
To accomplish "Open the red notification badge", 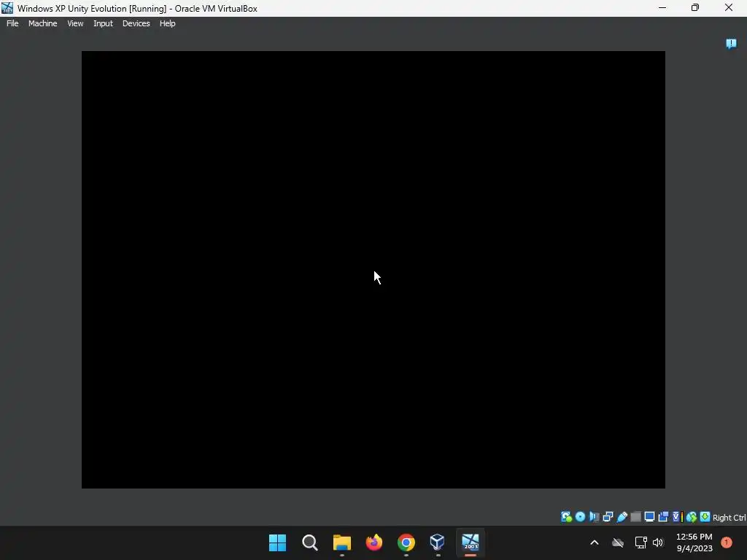I will coord(727,542).
